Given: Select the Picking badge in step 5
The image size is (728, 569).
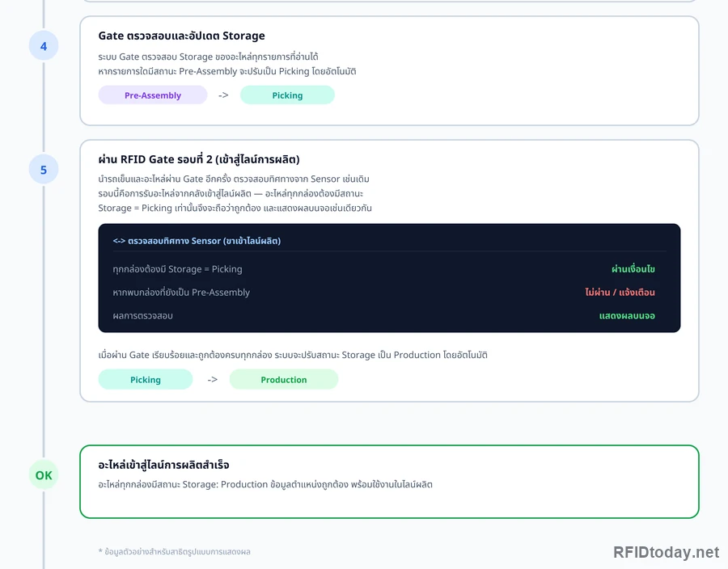Looking at the screenshot, I should coord(146,379).
